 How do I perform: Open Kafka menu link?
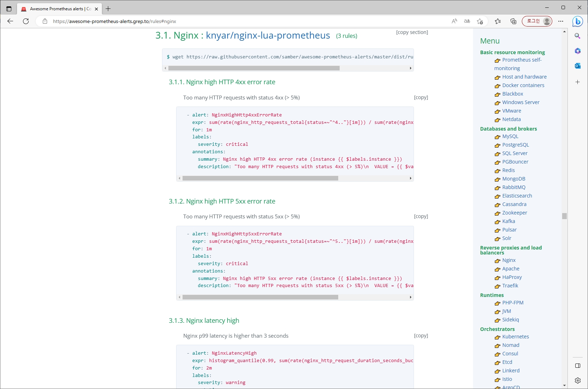click(x=508, y=221)
